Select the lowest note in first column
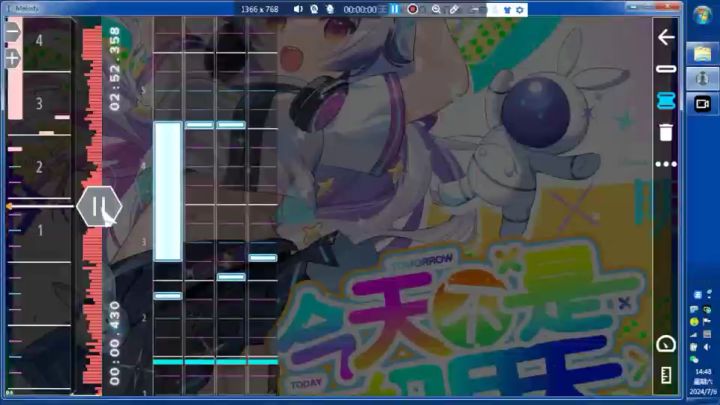Image resolution: width=720 pixels, height=405 pixels. (x=168, y=296)
